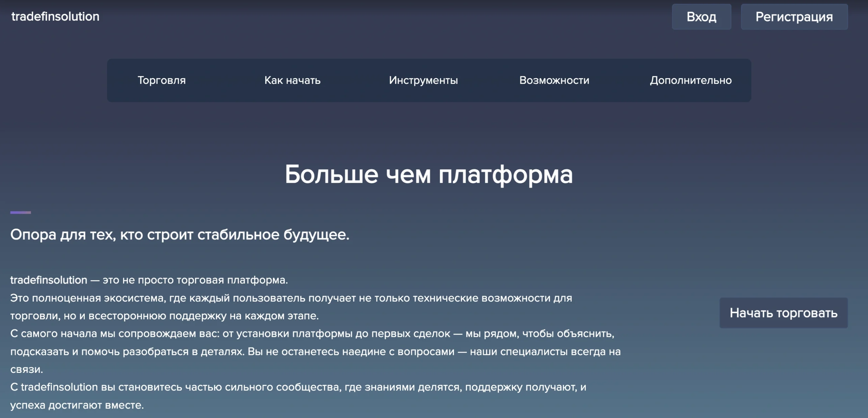Open the Инструменты menu item
This screenshot has height=418, width=868.
[x=423, y=80]
